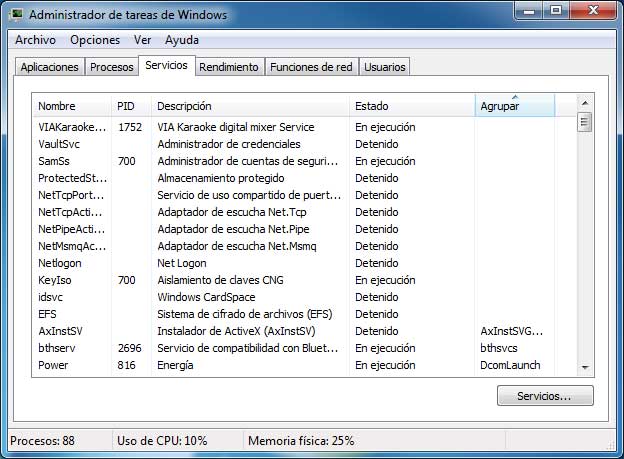The width and height of the screenshot is (624, 459).
Task: Click PID value 2696
Action: (x=130, y=348)
